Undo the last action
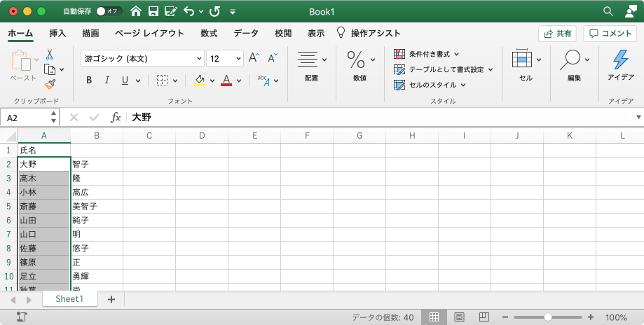Image resolution: width=644 pixels, height=325 pixels. pyautogui.click(x=189, y=11)
